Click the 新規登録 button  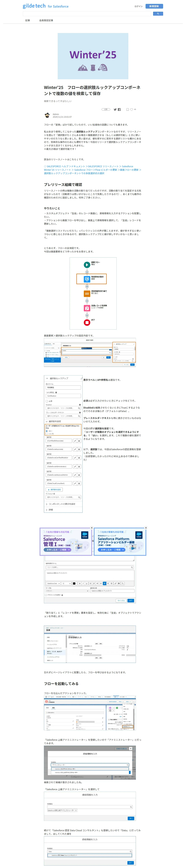pyautogui.click(x=154, y=6)
